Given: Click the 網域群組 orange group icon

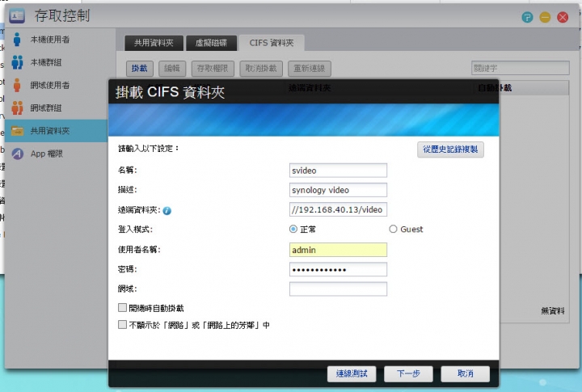Looking at the screenshot, I should coord(17,108).
